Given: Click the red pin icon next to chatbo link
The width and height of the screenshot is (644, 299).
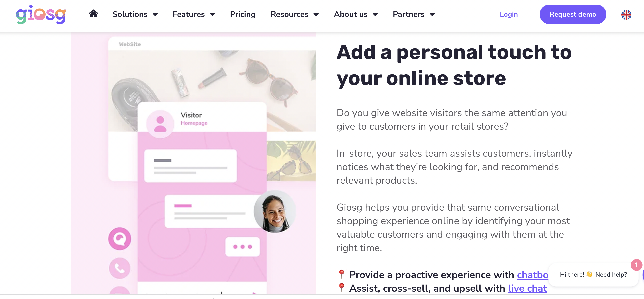Looking at the screenshot, I should point(341,275).
